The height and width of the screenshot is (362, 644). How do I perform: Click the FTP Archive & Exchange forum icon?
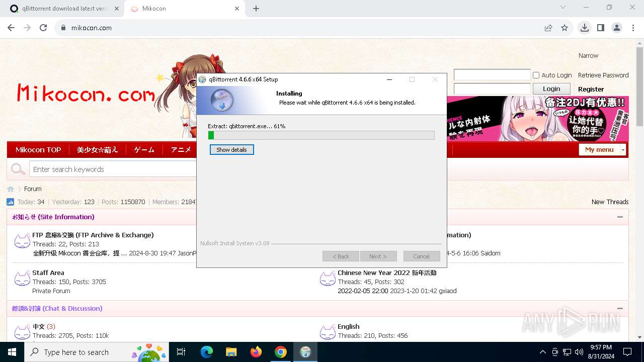22,241
